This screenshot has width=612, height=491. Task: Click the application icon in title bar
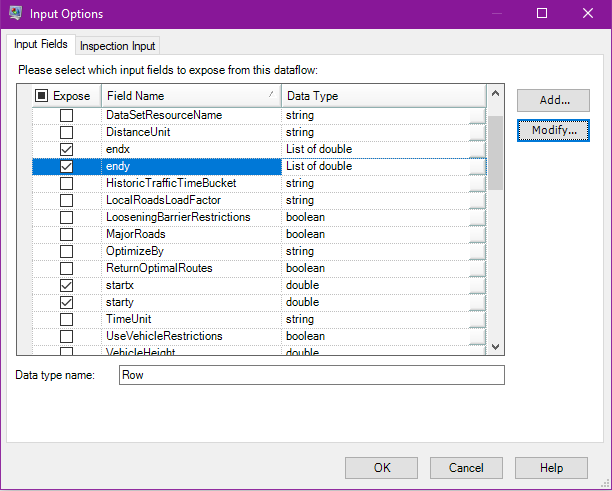point(16,13)
